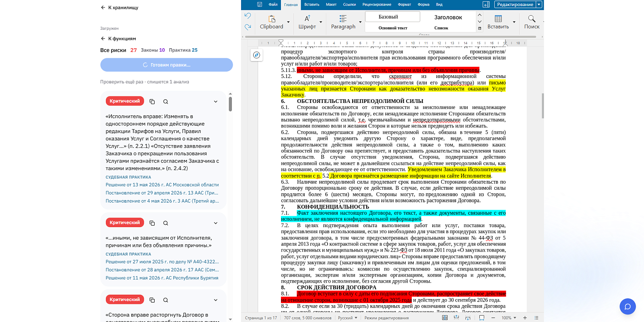Open the Файл menu
Viewport: 644px width, 322px height.
tap(273, 4)
